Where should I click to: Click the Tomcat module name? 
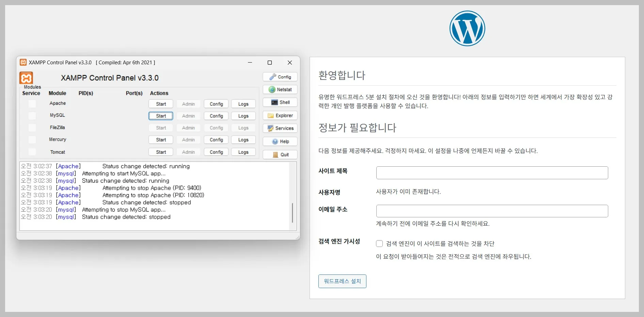pos(58,152)
